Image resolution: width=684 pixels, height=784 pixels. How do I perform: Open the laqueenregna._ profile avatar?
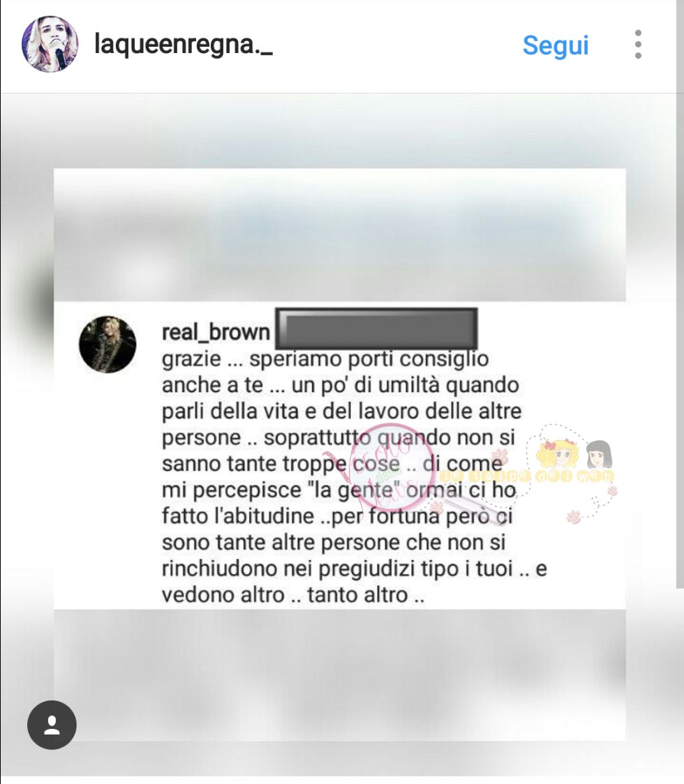click(50, 44)
